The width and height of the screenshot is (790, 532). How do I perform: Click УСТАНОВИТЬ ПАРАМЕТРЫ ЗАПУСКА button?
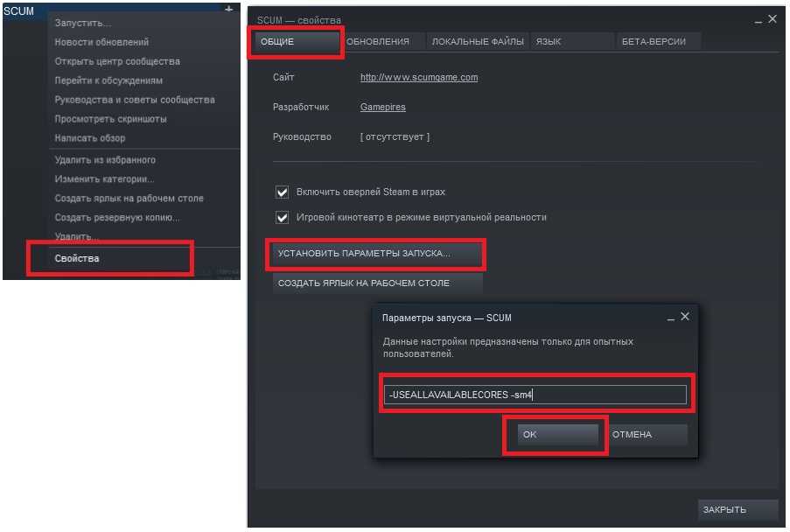376,254
